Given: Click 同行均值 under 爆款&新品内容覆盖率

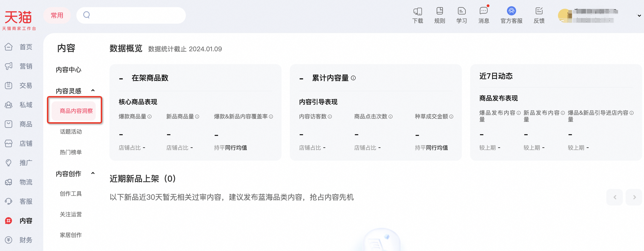Looking at the screenshot, I should click(236, 148).
